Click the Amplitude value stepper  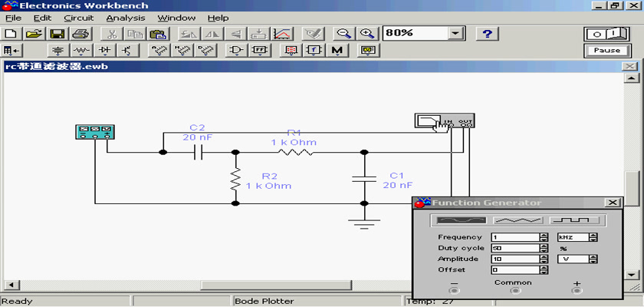point(544,259)
